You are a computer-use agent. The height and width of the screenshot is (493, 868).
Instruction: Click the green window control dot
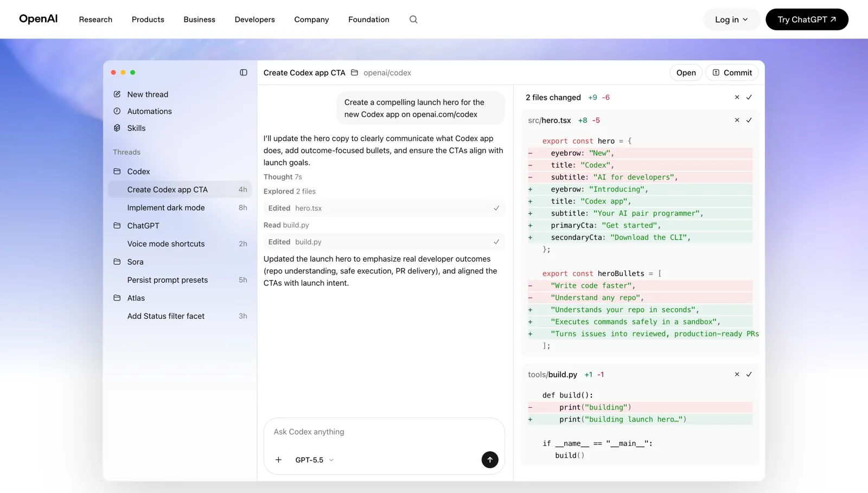[x=133, y=73]
